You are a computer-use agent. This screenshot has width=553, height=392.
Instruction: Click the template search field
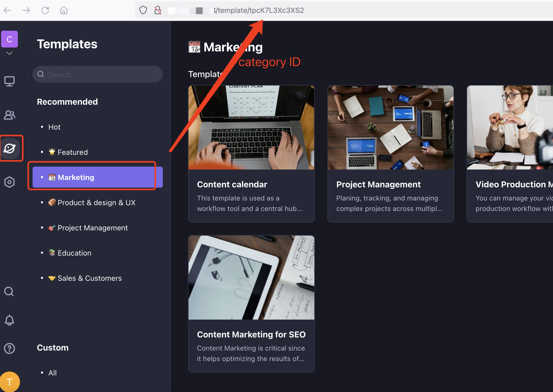98,74
